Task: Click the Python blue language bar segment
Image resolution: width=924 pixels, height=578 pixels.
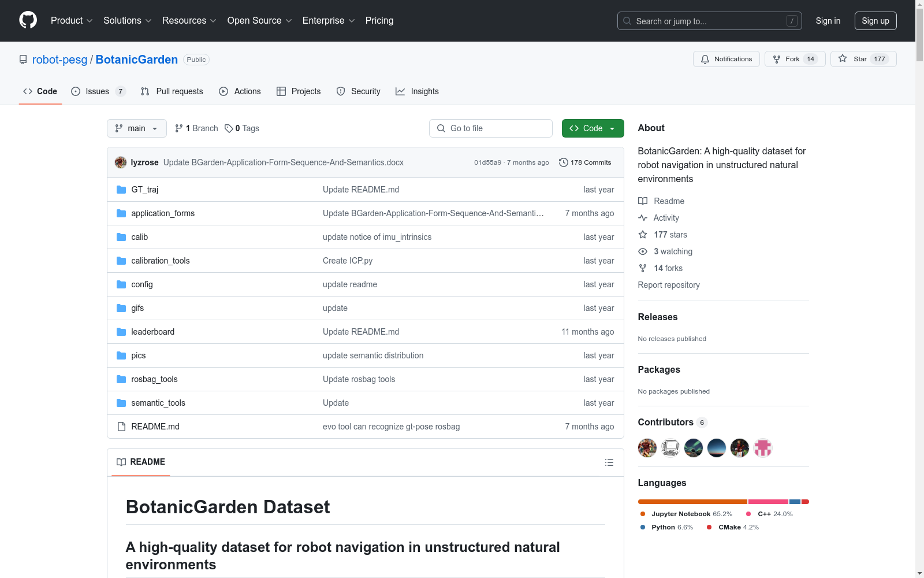Action: coord(795,502)
